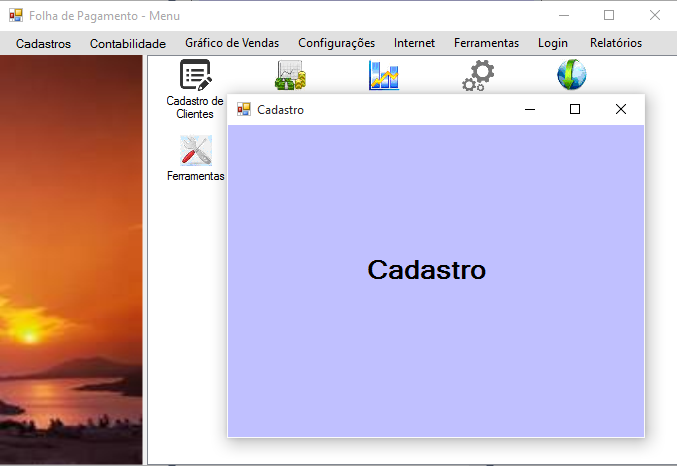The width and height of the screenshot is (677, 466).
Task: Open the Ferramentas menu in menu bar
Action: pyautogui.click(x=486, y=43)
